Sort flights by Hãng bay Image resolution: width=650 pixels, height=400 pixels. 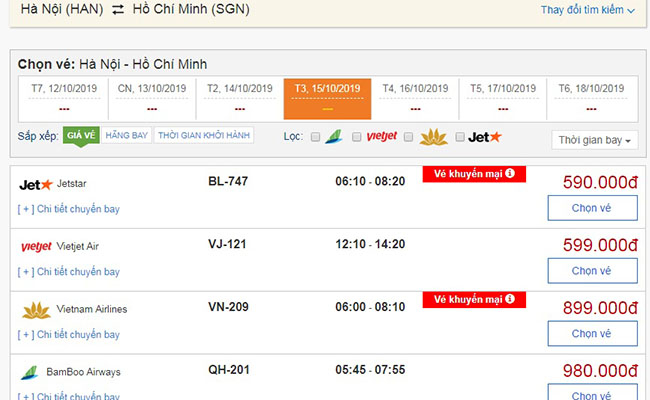pos(126,135)
